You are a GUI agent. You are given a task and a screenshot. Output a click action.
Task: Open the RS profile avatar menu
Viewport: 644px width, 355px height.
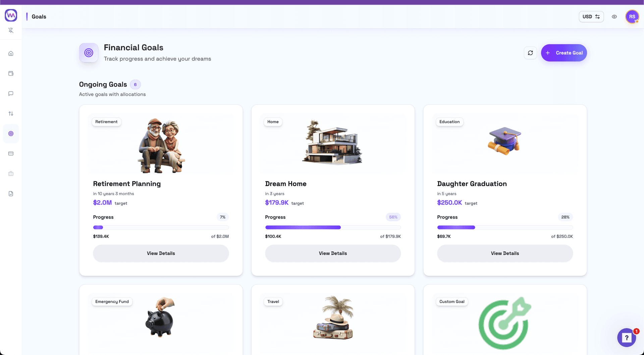coord(632,16)
